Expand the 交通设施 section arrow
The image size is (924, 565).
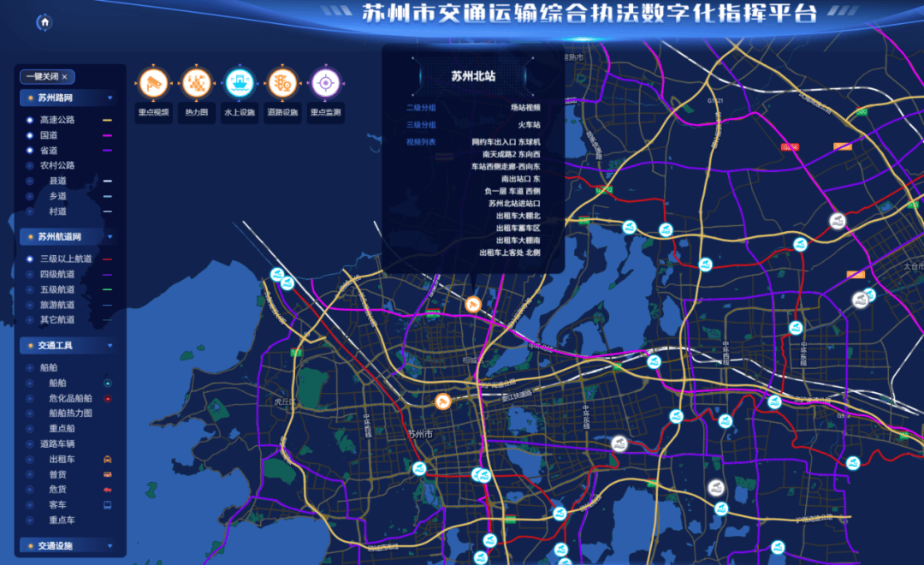(110, 545)
